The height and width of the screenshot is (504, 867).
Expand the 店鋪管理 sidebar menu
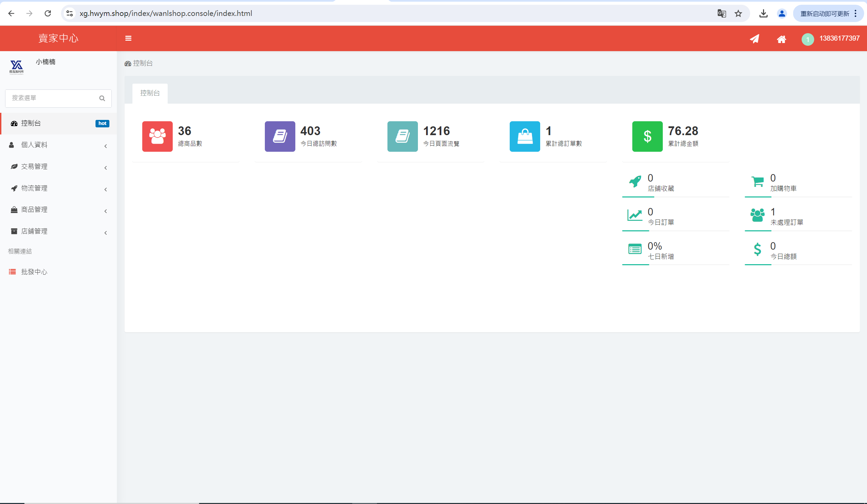pos(59,232)
